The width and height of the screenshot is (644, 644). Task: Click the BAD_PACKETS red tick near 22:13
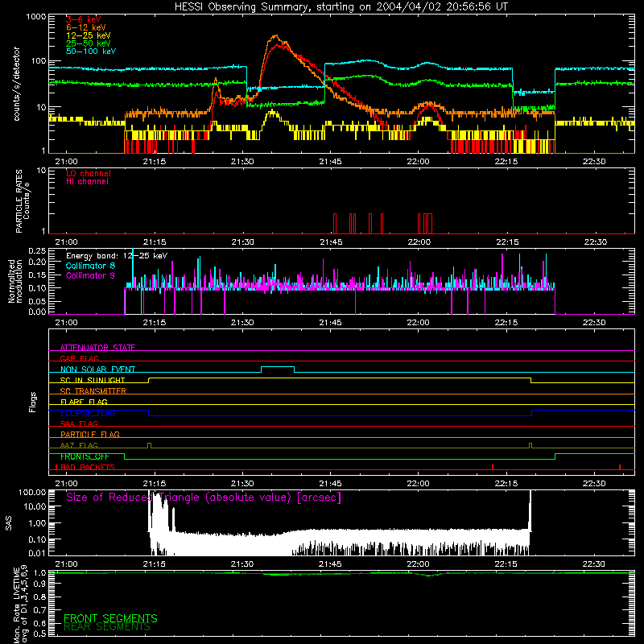click(x=493, y=467)
